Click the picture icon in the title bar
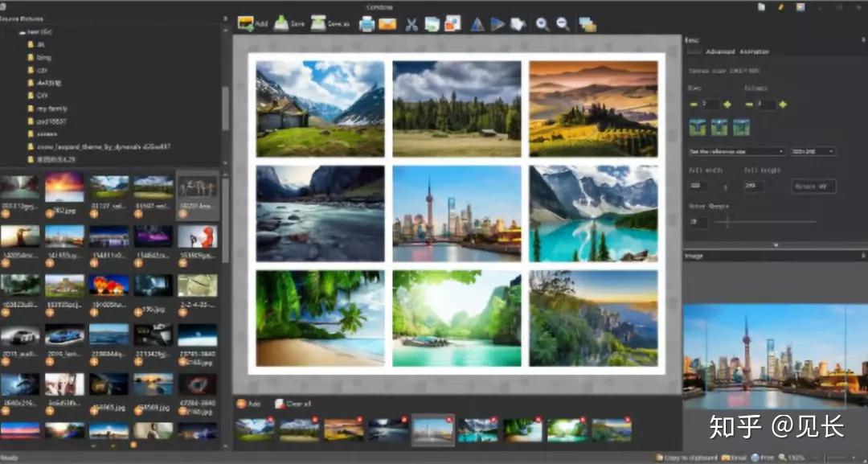868x464 pixels. tap(800, 6)
